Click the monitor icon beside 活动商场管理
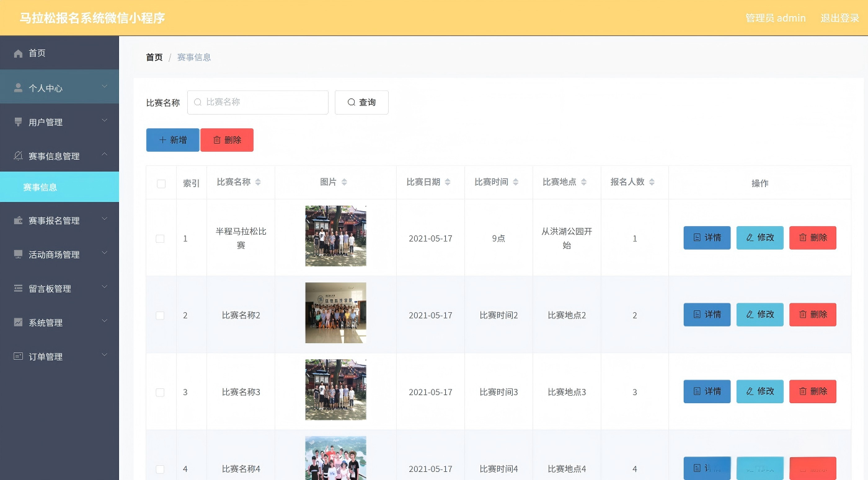This screenshot has height=480, width=868. pos(19,255)
